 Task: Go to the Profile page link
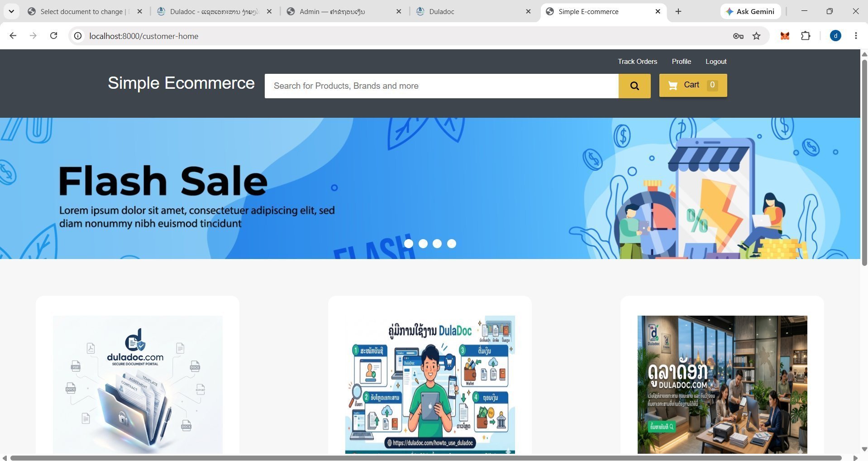pyautogui.click(x=681, y=62)
